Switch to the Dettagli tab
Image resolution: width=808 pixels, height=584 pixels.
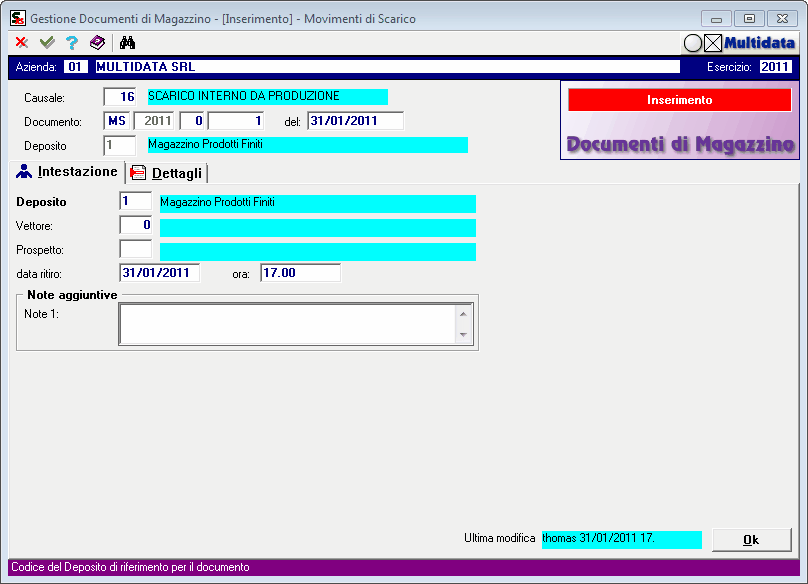167,173
